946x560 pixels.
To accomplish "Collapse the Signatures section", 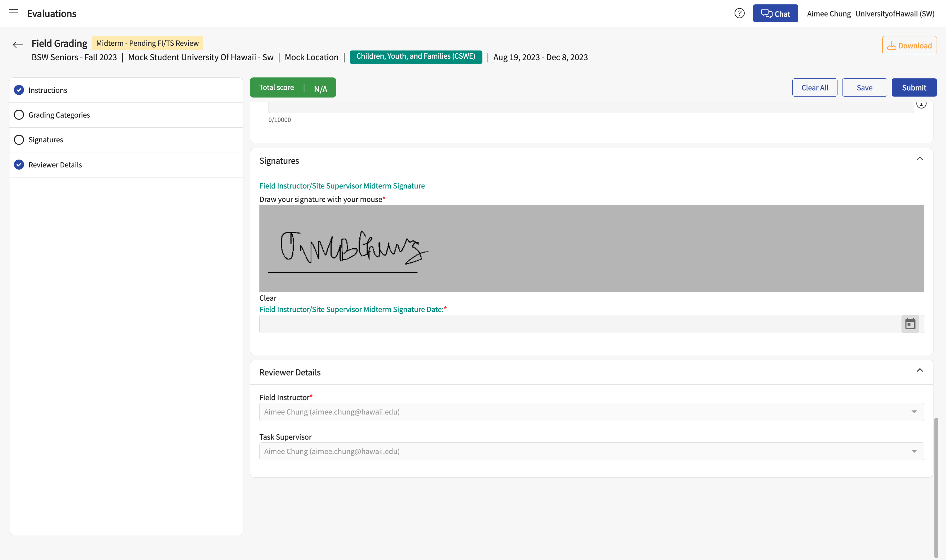I will 920,158.
